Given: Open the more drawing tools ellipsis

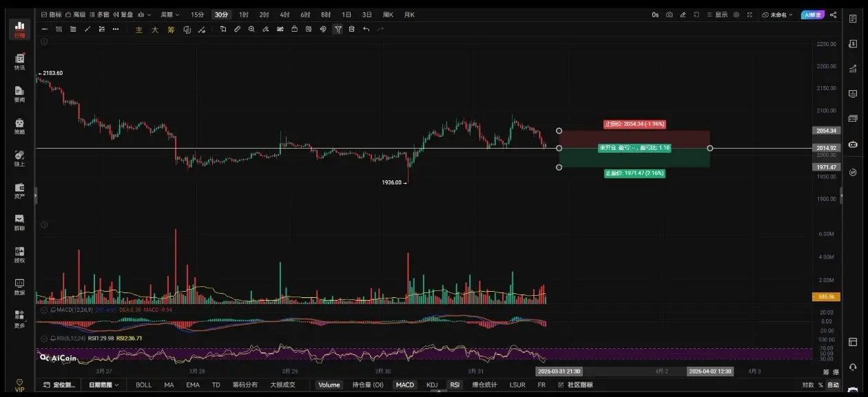Looking at the screenshot, I should 116,29.
